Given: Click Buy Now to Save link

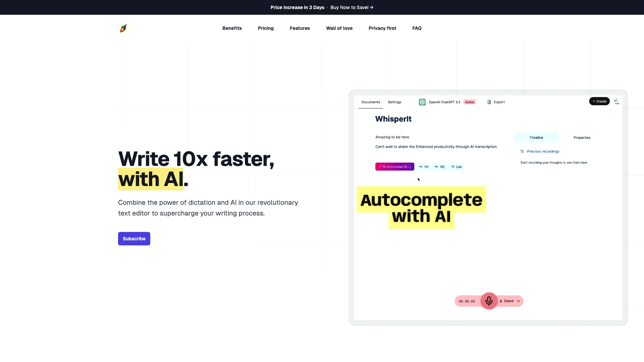Looking at the screenshot, I should (352, 7).
